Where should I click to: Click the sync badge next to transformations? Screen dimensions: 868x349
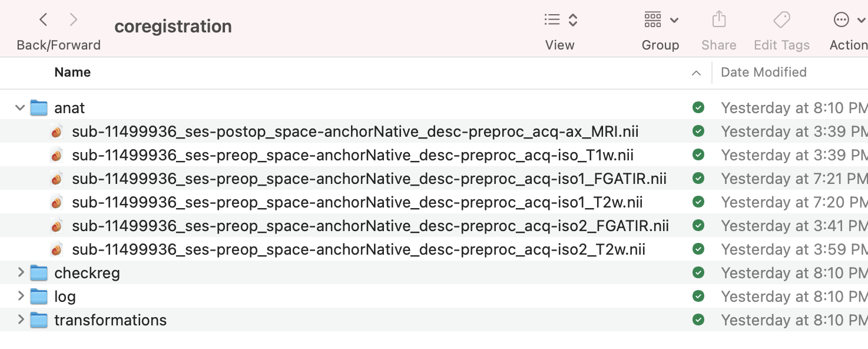point(698,320)
